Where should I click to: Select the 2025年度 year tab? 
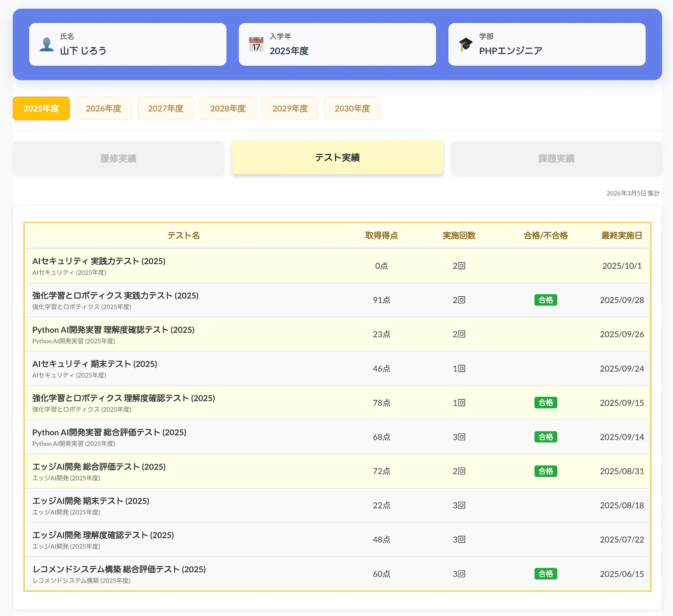pos(41,108)
